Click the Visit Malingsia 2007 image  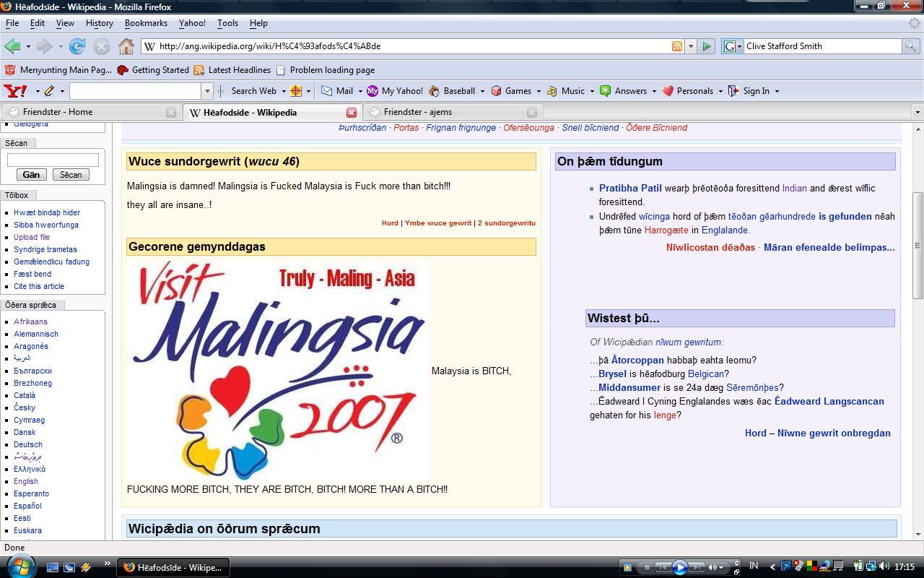click(278, 371)
